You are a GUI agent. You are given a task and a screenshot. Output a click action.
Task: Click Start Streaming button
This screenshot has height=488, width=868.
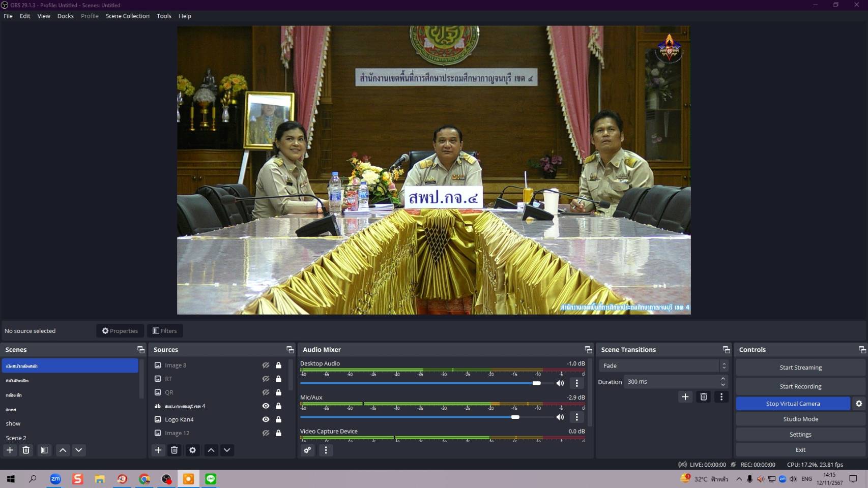pyautogui.click(x=800, y=368)
